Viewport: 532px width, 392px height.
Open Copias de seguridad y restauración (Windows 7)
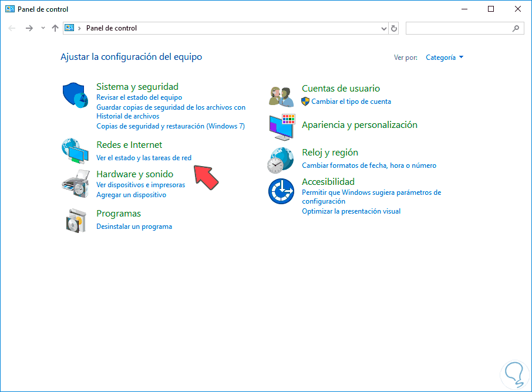click(x=171, y=126)
